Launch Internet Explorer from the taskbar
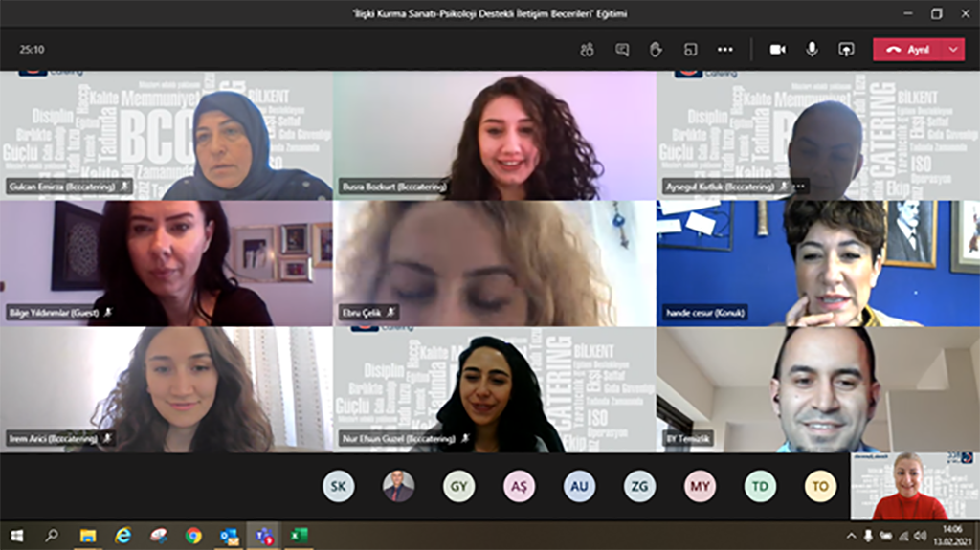This screenshot has height=550, width=980. click(123, 536)
